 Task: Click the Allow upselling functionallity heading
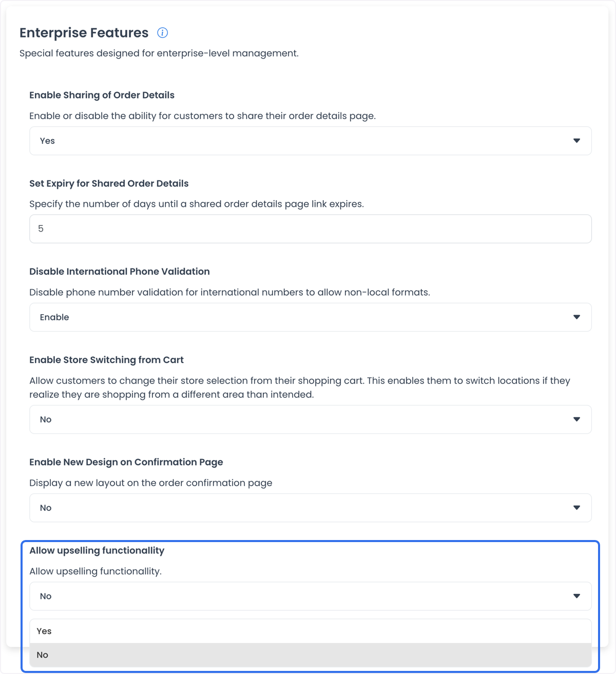click(97, 550)
